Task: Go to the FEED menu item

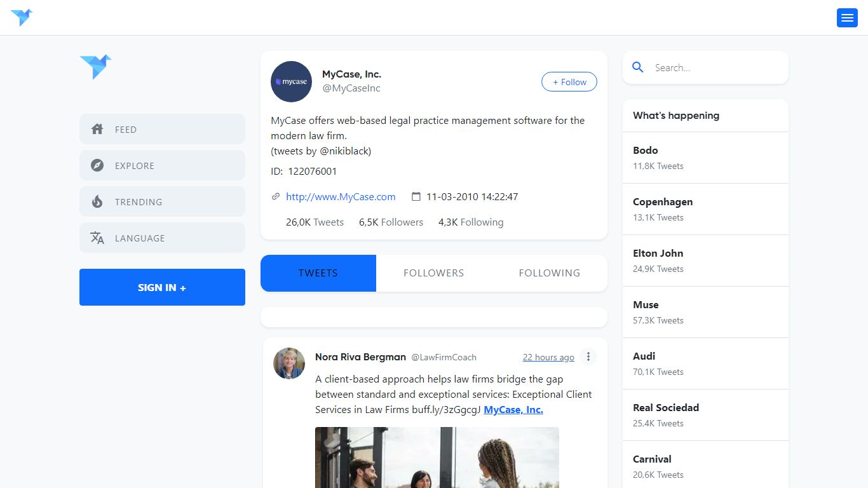Action: tap(162, 129)
